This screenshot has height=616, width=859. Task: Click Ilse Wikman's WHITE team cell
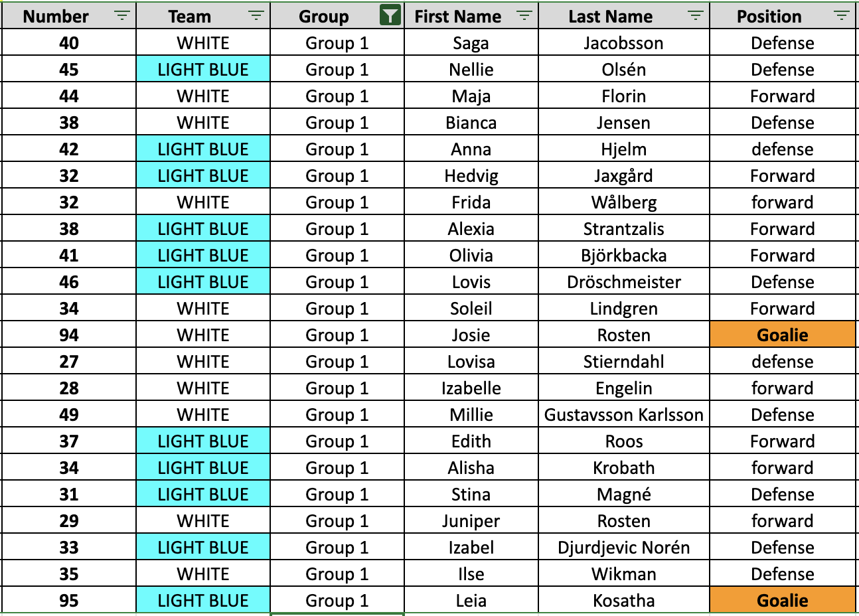pos(203,574)
